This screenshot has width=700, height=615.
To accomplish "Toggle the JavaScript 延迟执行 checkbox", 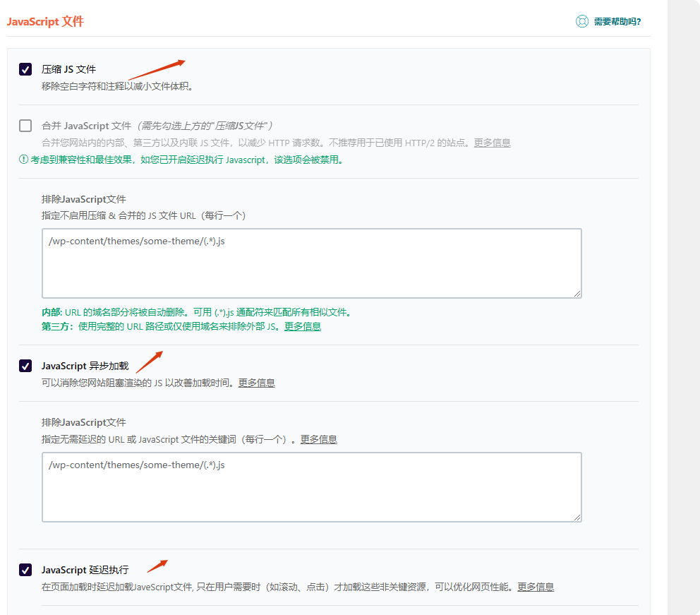I will (x=25, y=570).
